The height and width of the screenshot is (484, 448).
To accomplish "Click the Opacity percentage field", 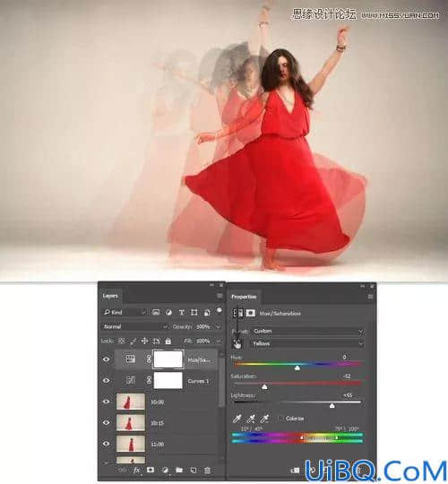I will pyautogui.click(x=203, y=326).
